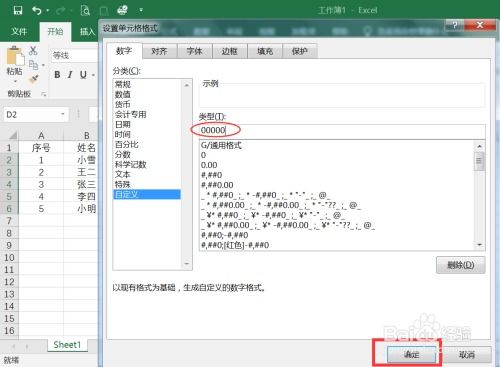Select row 7 header
Screen dimensions: 500x367
click(x=9, y=221)
